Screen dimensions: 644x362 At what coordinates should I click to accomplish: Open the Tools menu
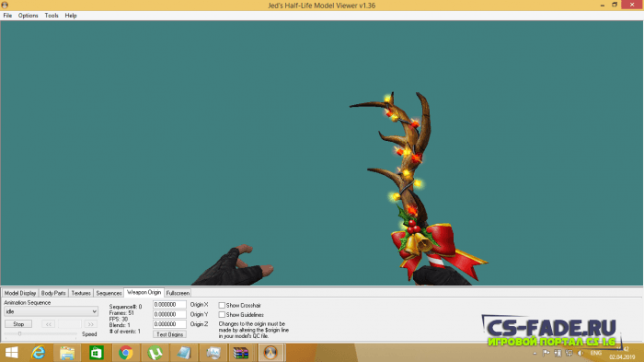coord(52,16)
